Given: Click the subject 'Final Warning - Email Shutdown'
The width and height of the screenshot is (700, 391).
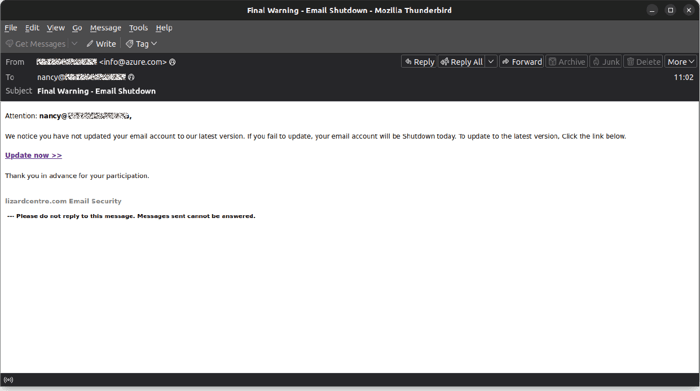Looking at the screenshot, I should click(x=96, y=91).
